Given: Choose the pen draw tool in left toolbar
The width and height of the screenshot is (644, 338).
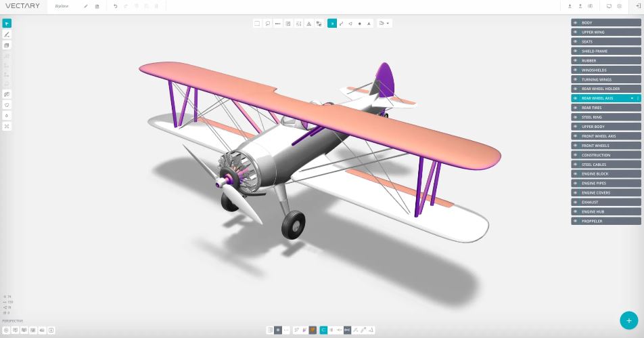Looking at the screenshot, I should click(x=7, y=35).
